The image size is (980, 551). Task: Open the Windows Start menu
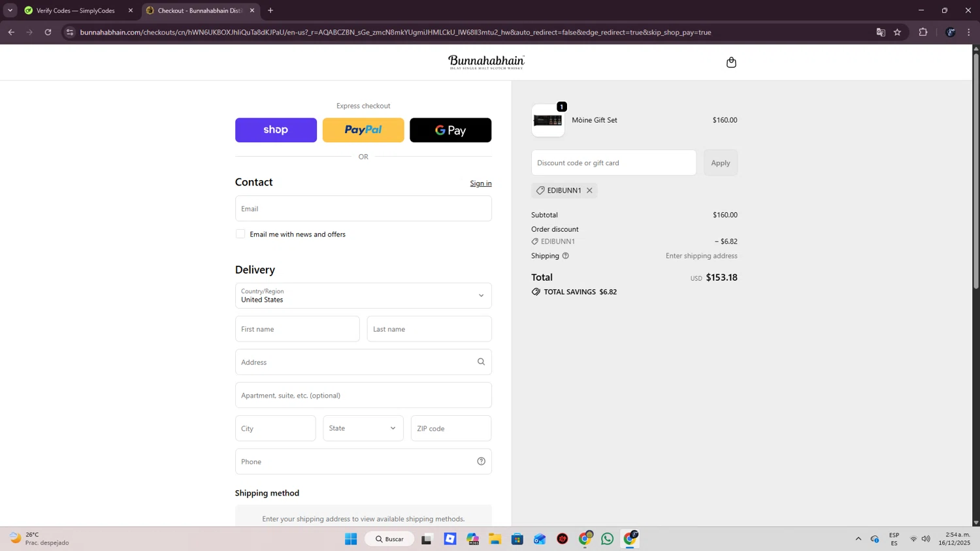(351, 539)
